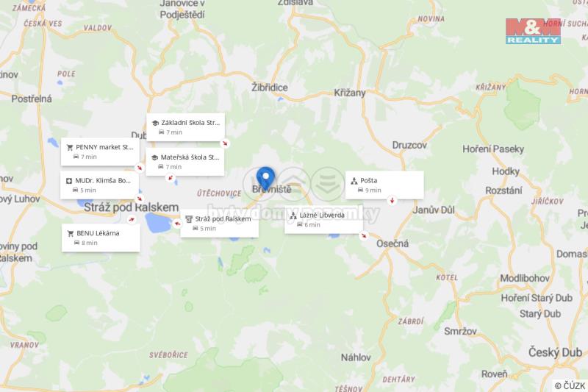The image size is (588, 392).
Task: Click the red arrow marker under Základní škola card
Action: click(225, 143)
